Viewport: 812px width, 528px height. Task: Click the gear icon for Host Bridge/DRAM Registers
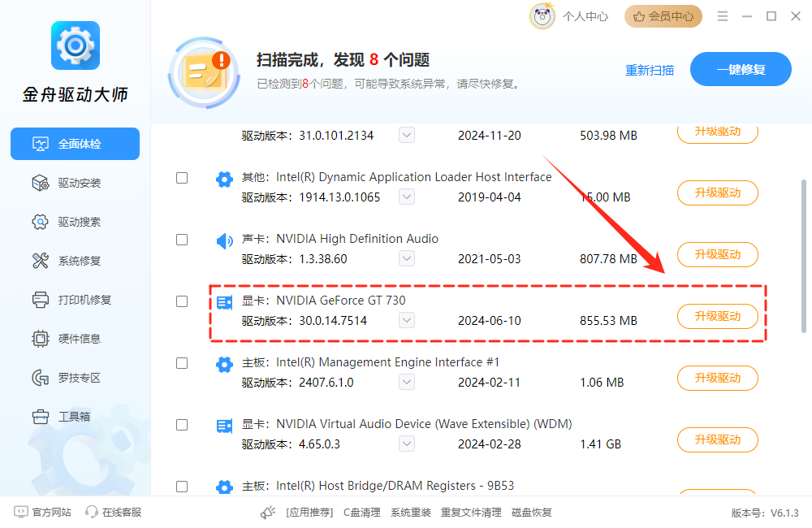coord(224,487)
